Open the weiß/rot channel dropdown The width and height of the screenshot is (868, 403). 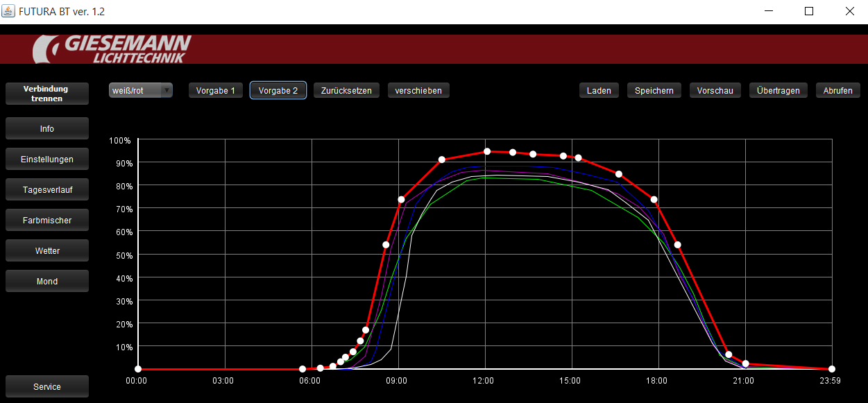(141, 90)
